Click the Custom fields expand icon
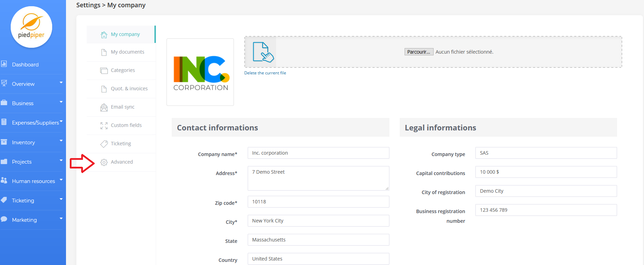The width and height of the screenshot is (644, 265). point(104,126)
